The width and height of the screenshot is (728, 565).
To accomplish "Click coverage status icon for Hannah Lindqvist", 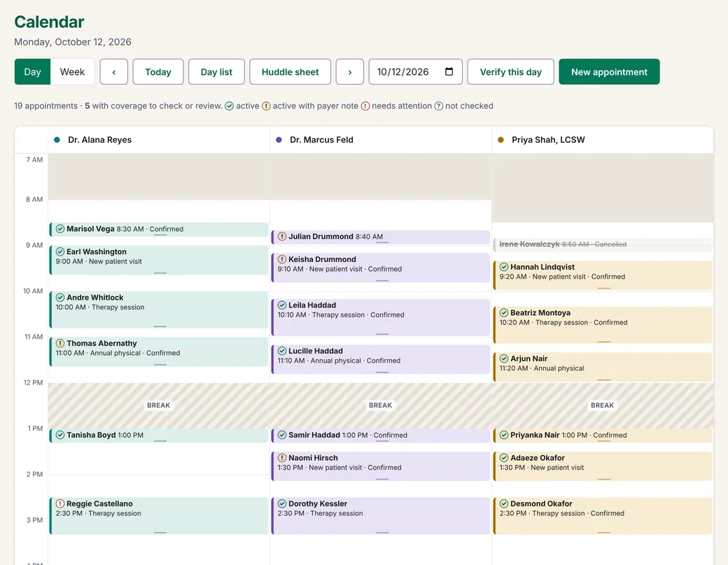I will pos(504,267).
